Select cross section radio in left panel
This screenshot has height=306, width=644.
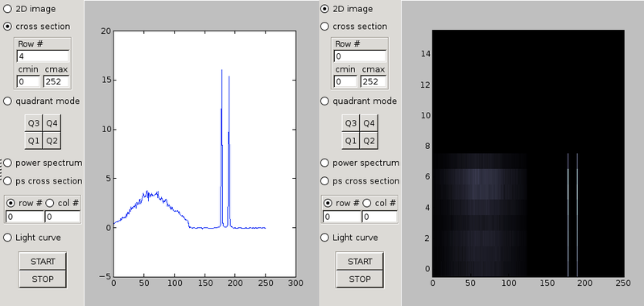pos(8,27)
